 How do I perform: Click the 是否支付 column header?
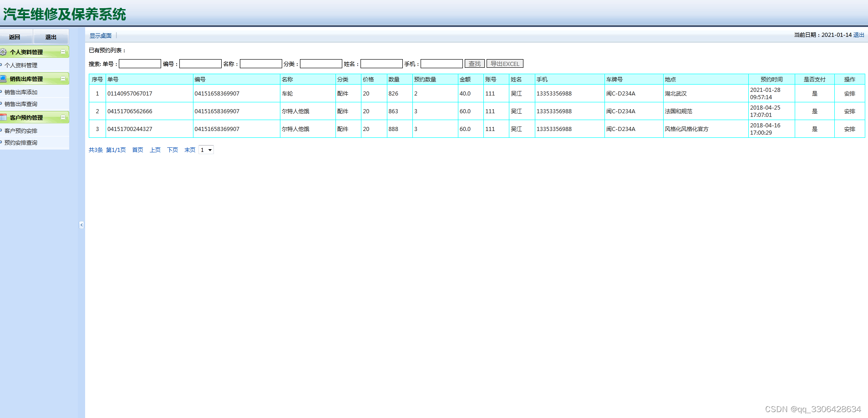pyautogui.click(x=814, y=79)
